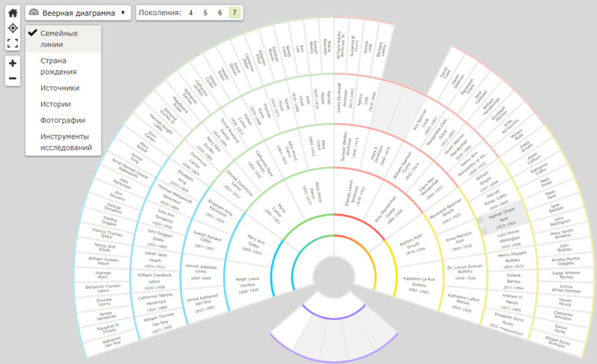
Task: Select Andrew D. Melick segment
Action: (x=512, y=302)
